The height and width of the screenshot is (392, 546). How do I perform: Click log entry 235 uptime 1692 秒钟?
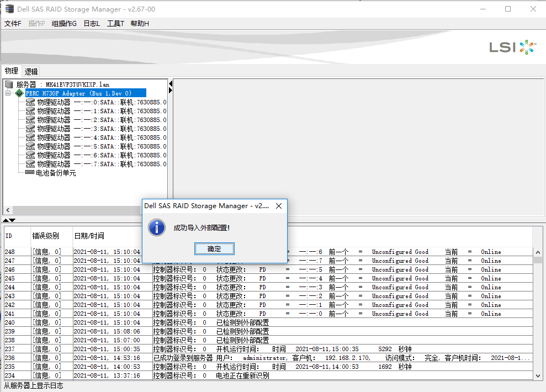(x=395, y=367)
